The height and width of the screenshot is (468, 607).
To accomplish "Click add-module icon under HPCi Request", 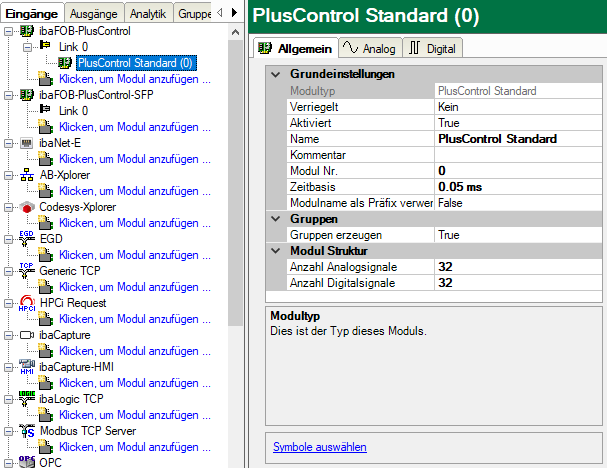I will click(x=46, y=319).
